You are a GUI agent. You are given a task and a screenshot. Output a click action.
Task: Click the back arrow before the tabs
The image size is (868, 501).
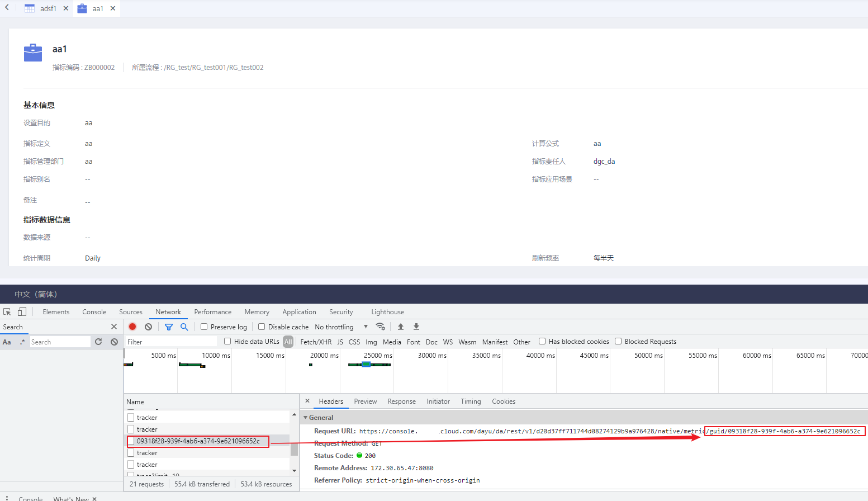tap(7, 8)
